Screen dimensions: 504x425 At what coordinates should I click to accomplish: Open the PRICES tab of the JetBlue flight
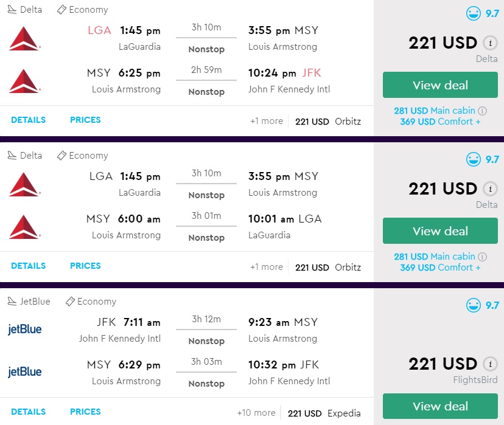coord(85,412)
